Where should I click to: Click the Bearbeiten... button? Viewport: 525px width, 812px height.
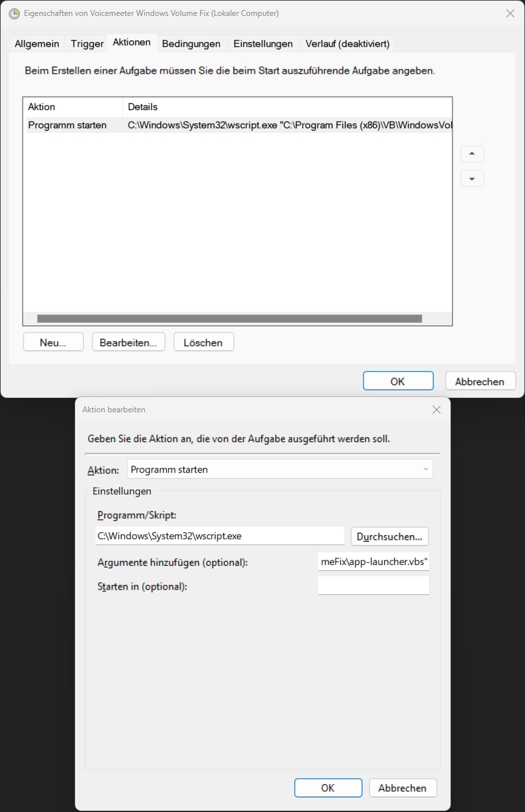coord(128,343)
